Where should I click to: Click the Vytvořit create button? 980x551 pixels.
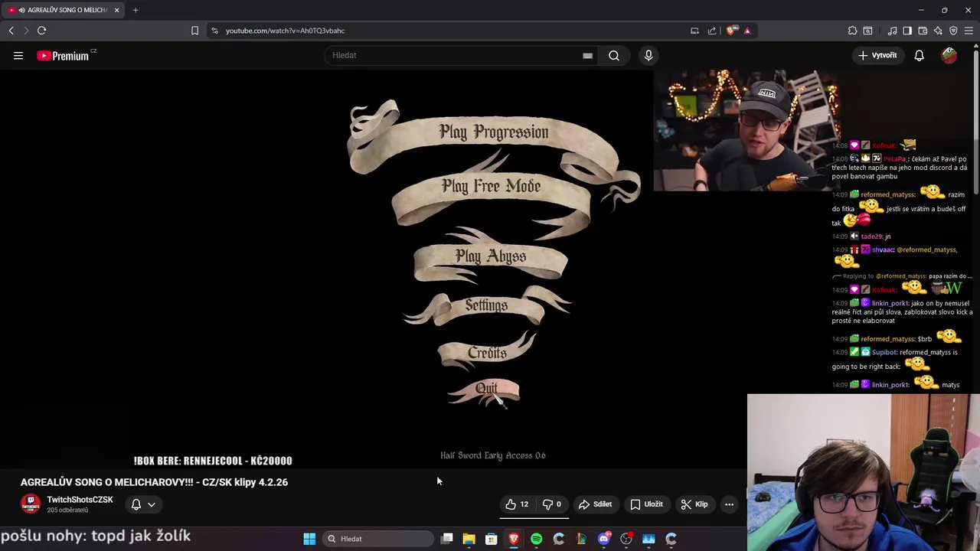pyautogui.click(x=877, y=55)
